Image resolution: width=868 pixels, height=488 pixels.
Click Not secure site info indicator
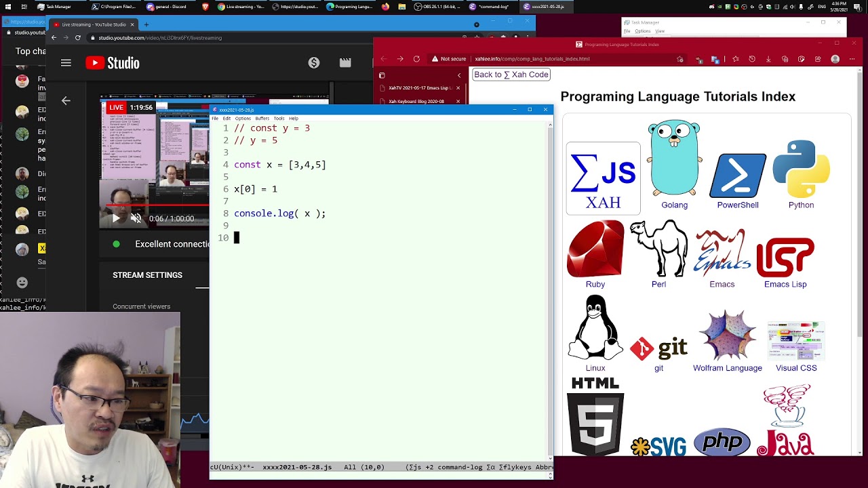448,59
